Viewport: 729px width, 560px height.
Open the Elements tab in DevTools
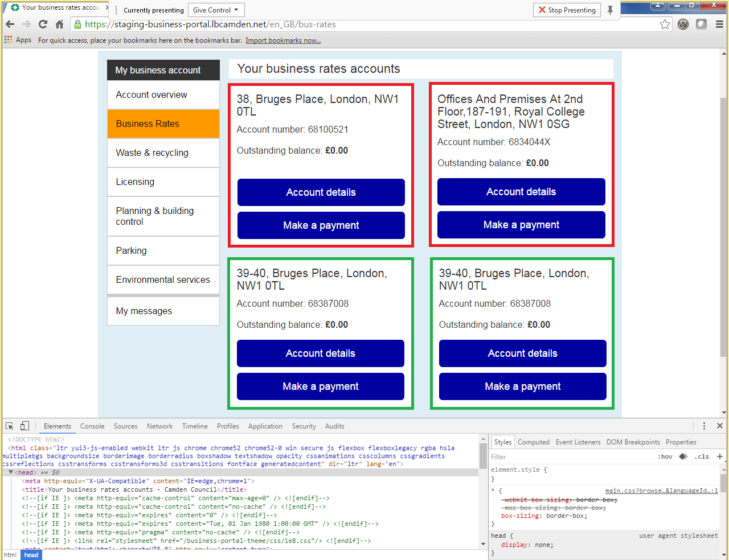(58, 426)
